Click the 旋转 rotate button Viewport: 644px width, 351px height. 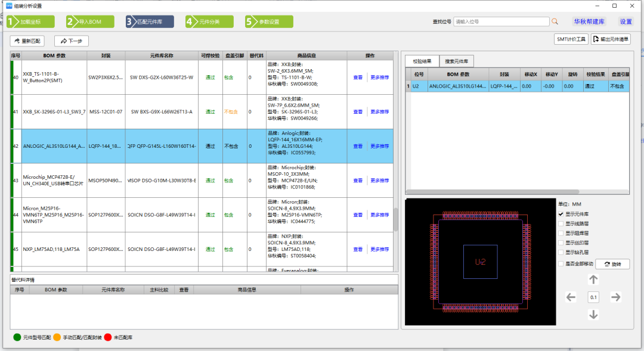(x=612, y=265)
